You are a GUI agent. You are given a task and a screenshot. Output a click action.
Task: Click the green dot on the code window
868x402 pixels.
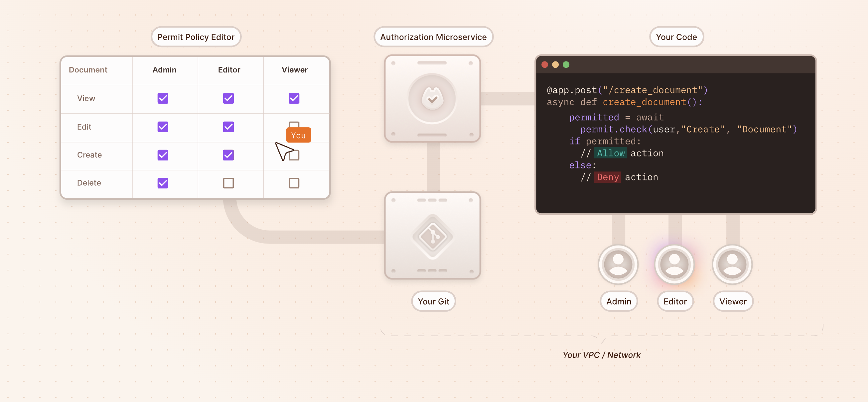566,64
